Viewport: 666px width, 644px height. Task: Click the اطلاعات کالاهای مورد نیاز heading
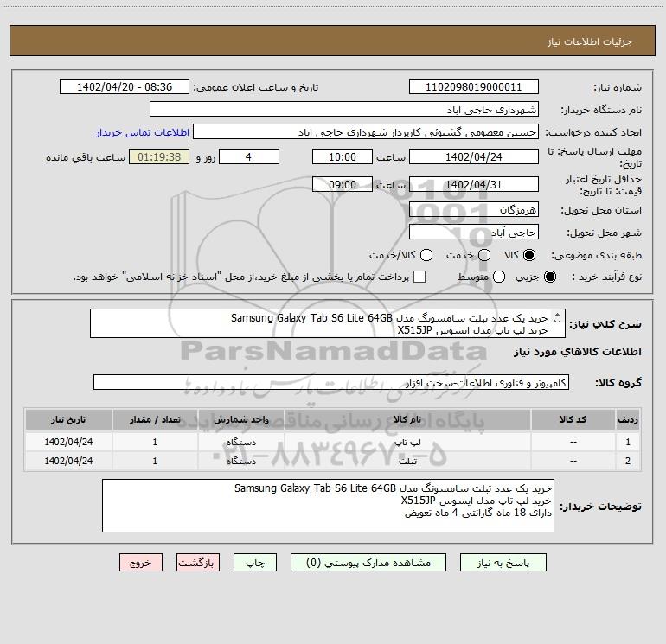[x=578, y=352]
